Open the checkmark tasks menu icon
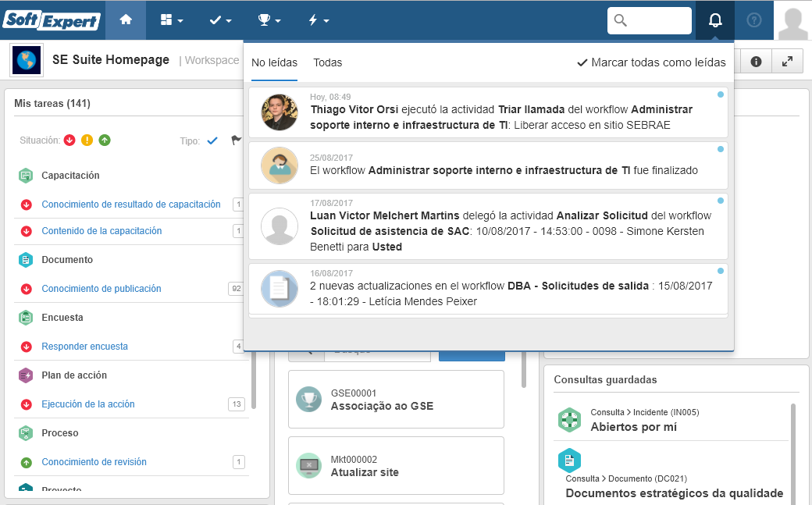 pos(215,20)
